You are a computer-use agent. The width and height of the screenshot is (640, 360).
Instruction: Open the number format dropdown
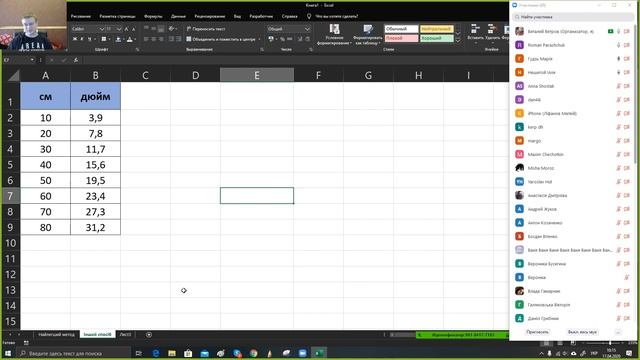tap(307, 29)
